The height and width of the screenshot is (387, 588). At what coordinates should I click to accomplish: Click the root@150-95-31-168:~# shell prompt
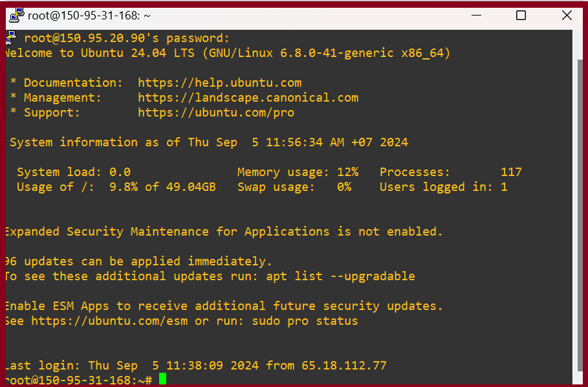pos(79,380)
